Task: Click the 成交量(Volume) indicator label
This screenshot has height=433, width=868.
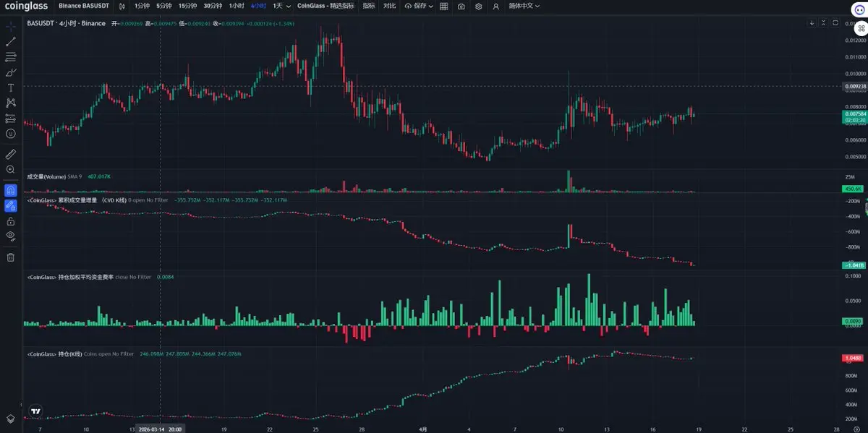Action: point(46,176)
